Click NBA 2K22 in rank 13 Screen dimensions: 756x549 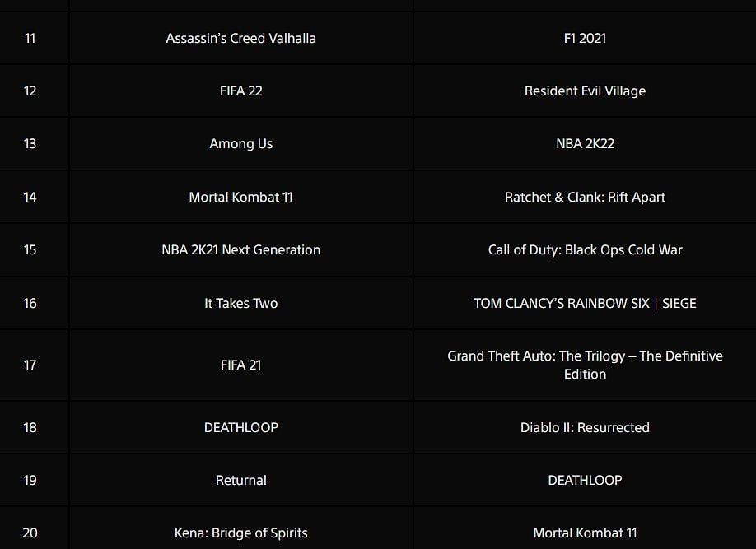585,144
